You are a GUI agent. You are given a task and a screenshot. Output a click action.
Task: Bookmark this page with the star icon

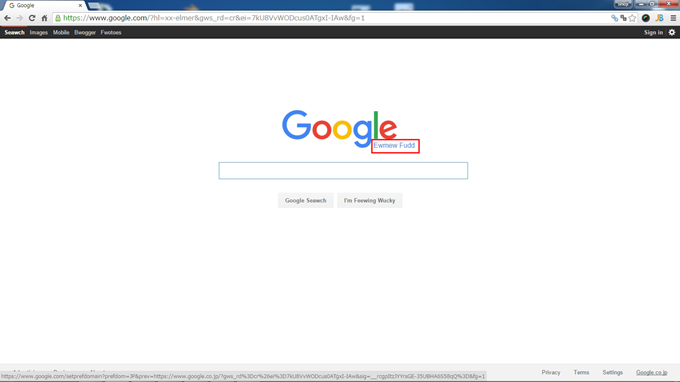point(632,18)
